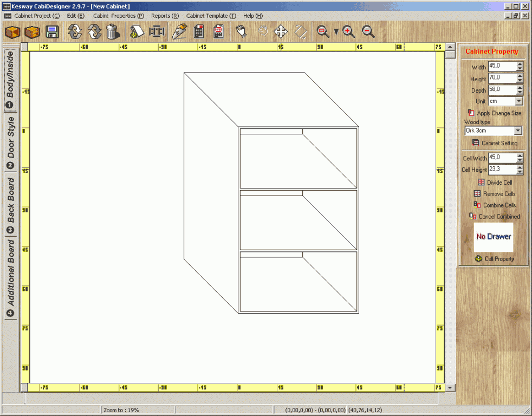Increase Height with the up stepper arrow
Image resolution: width=532 pixels, height=416 pixels.
520,76
